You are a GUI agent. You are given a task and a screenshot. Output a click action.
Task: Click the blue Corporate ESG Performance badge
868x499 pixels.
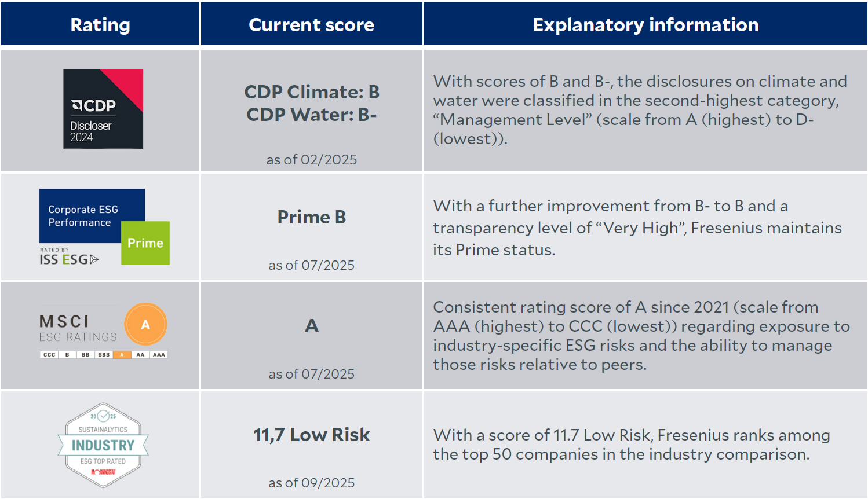click(x=84, y=215)
